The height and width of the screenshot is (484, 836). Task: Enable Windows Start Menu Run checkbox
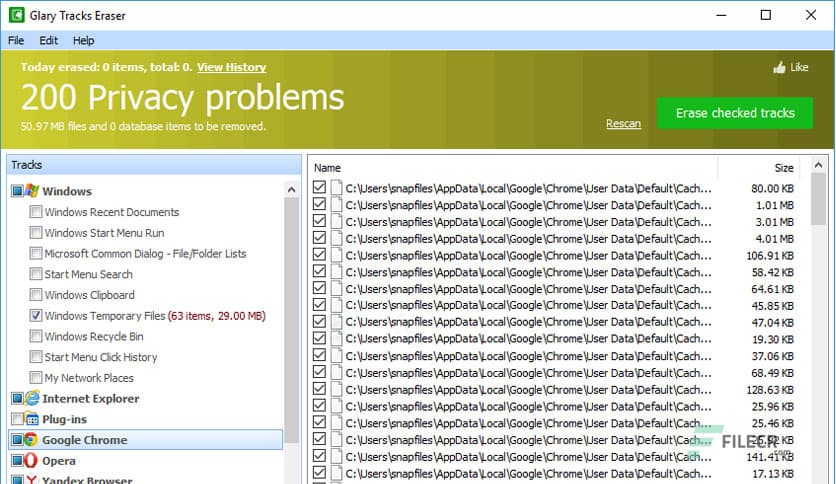tap(36, 232)
